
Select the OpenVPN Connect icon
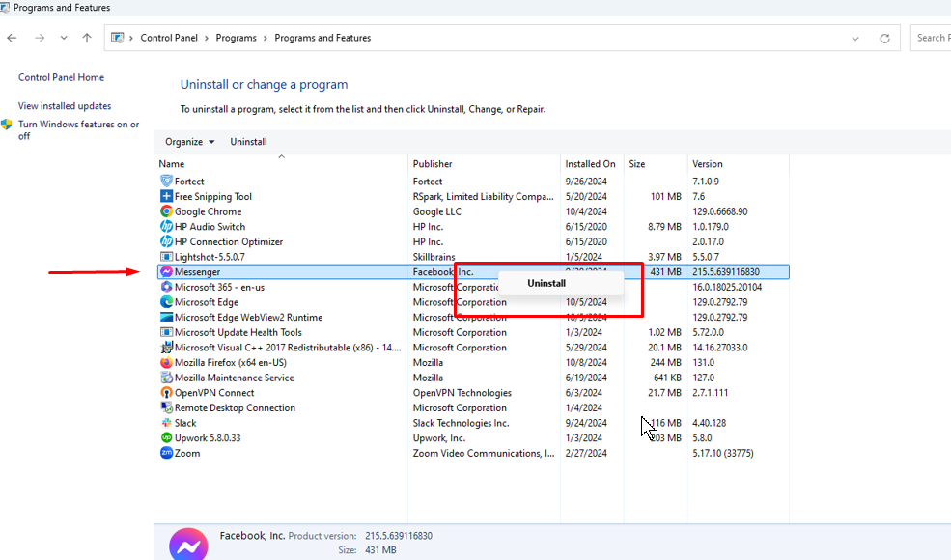166,393
